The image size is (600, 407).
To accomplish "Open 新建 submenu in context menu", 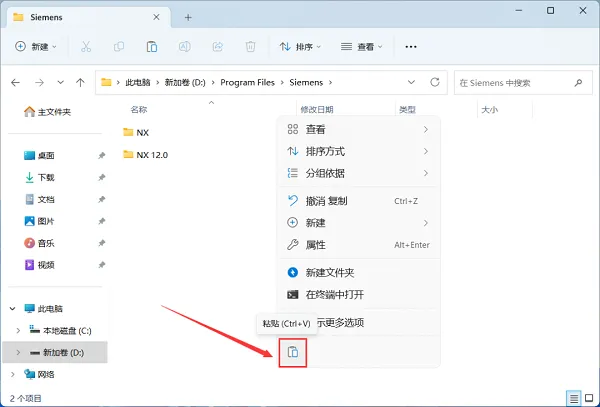I will pyautogui.click(x=359, y=223).
